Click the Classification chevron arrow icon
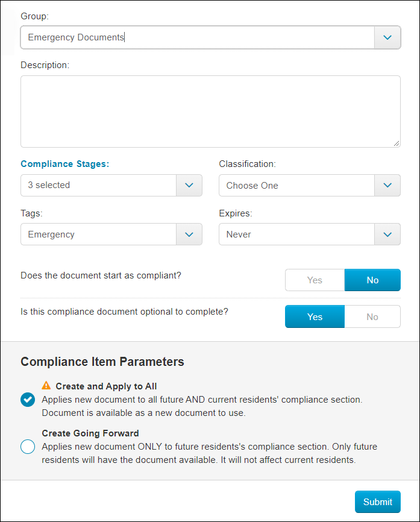This screenshot has height=522, width=420. tap(387, 185)
